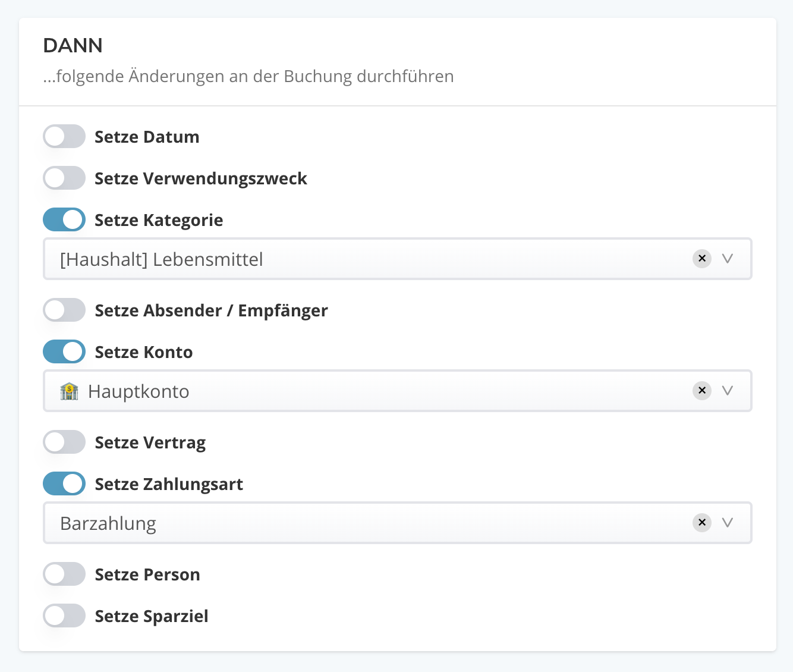Click the Setze Sparziel label

point(152,616)
